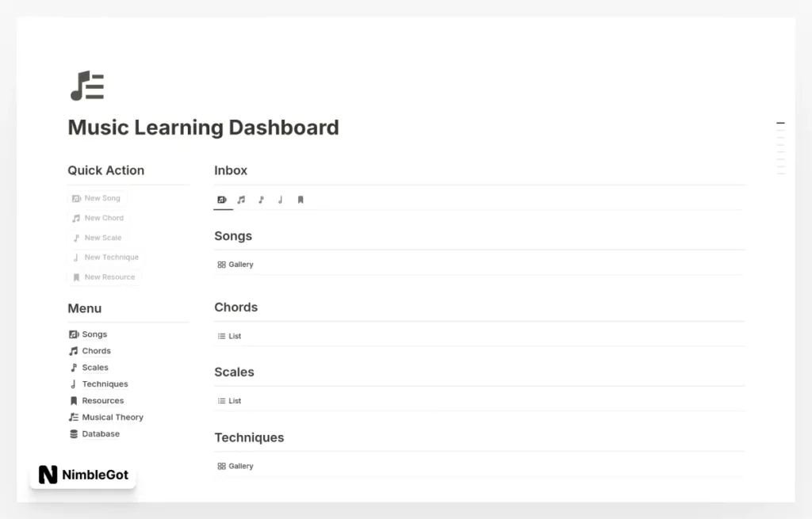Viewport: 812px width, 519px height.
Task: Open the Scales note icon in the Inbox
Action: pyautogui.click(x=261, y=200)
